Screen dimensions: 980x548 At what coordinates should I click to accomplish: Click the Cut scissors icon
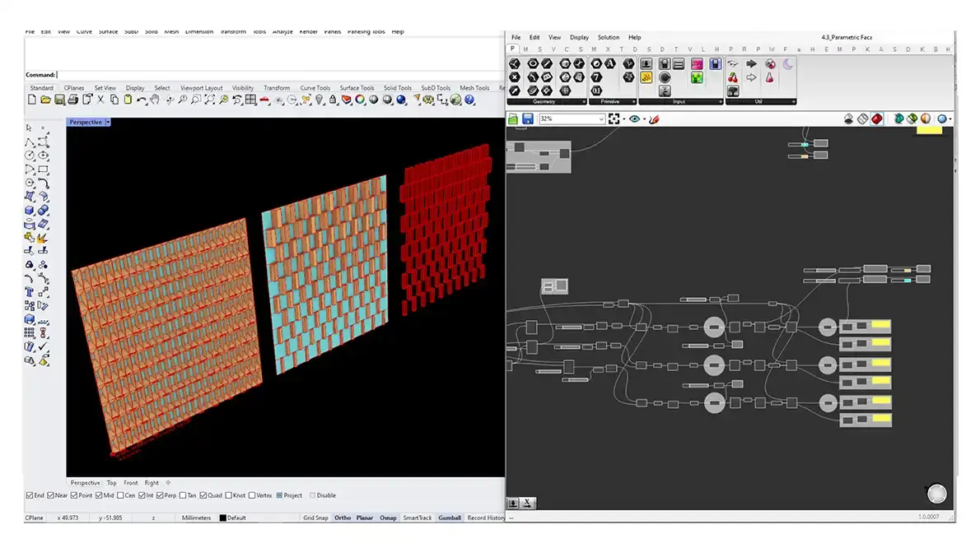coord(100,100)
